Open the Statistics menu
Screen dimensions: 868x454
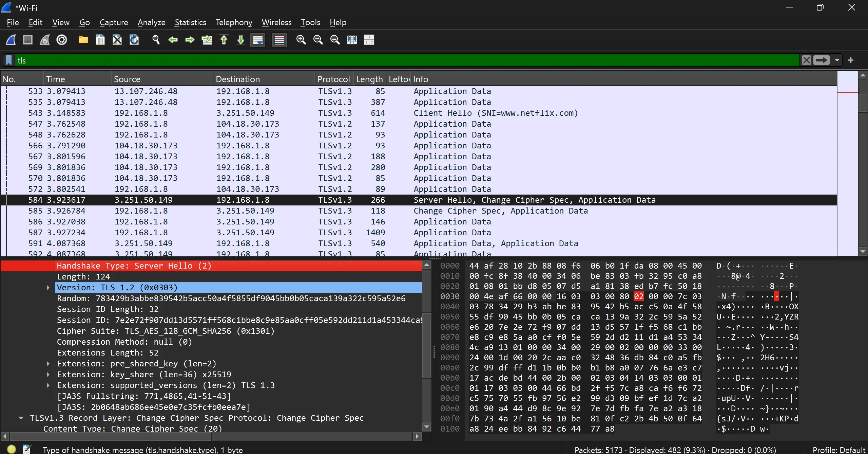tap(190, 22)
